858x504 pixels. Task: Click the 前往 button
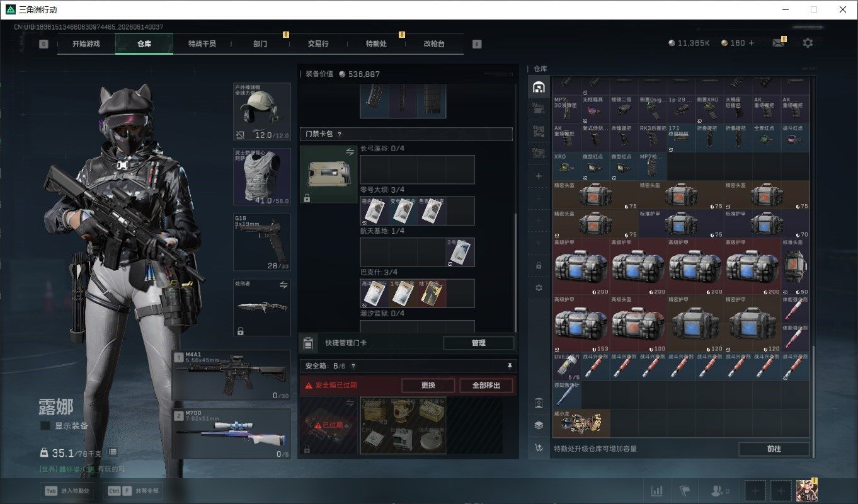(x=774, y=449)
